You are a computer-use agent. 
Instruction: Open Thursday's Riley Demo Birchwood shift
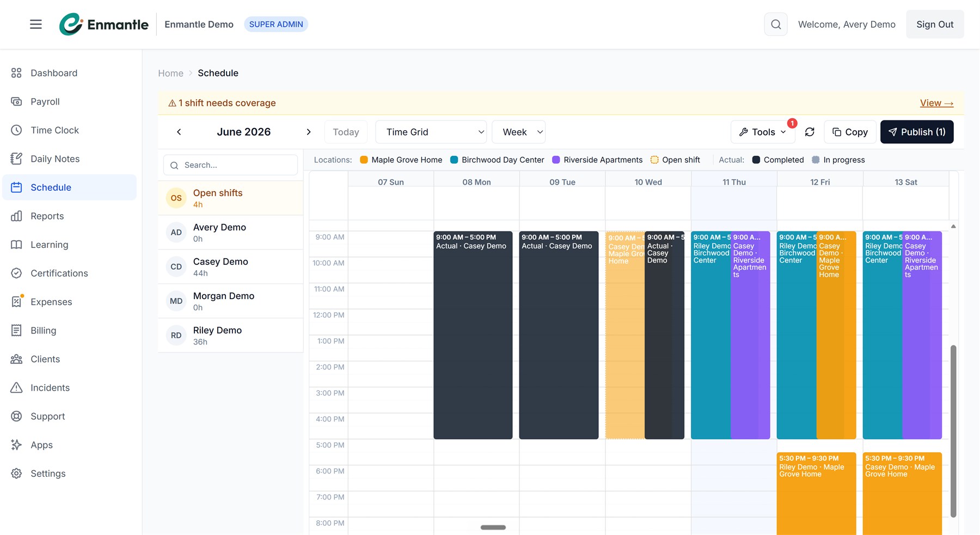[x=710, y=335]
